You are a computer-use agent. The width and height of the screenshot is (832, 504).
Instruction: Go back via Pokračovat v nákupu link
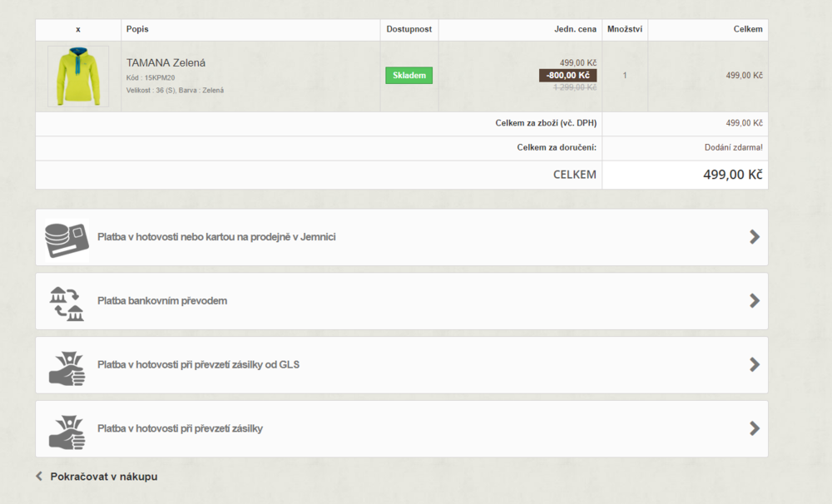click(103, 477)
